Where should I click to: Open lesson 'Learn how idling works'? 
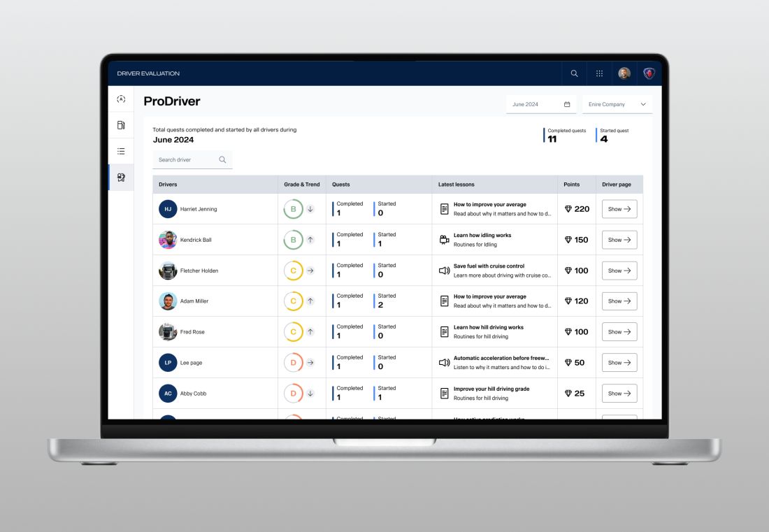pos(482,236)
